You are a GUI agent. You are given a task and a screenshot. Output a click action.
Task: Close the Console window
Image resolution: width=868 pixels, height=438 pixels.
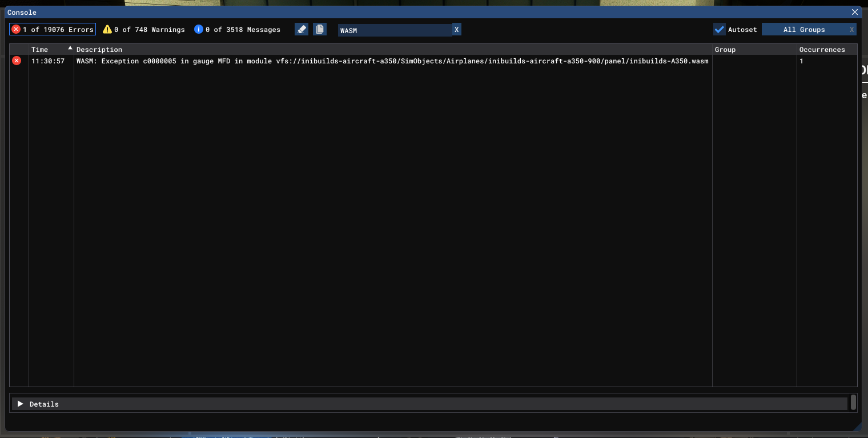tap(855, 12)
